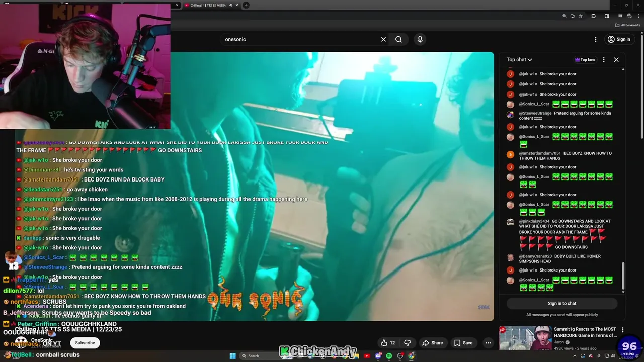Open the OneSonic channel avatar
Screen dimensions: 644x362
point(21,343)
